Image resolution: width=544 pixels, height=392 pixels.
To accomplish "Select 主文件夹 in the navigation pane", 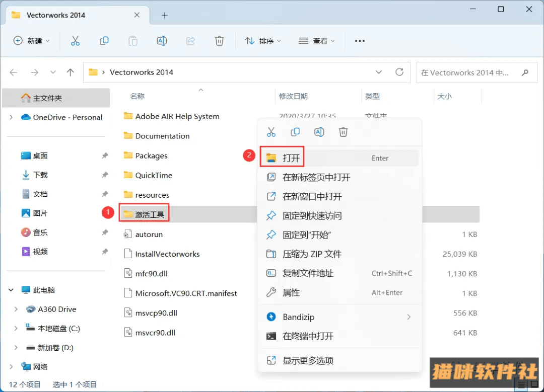I will point(56,98).
